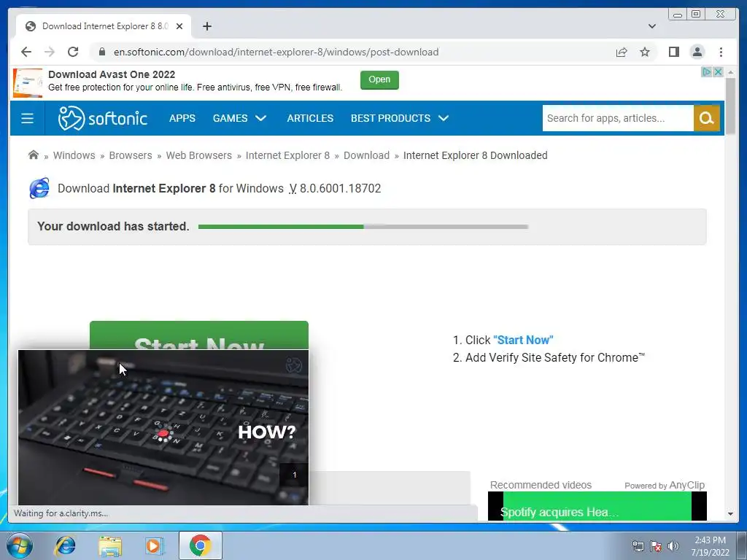
Task: Open the Web Browsers breadcrumb link
Action: coord(198,155)
